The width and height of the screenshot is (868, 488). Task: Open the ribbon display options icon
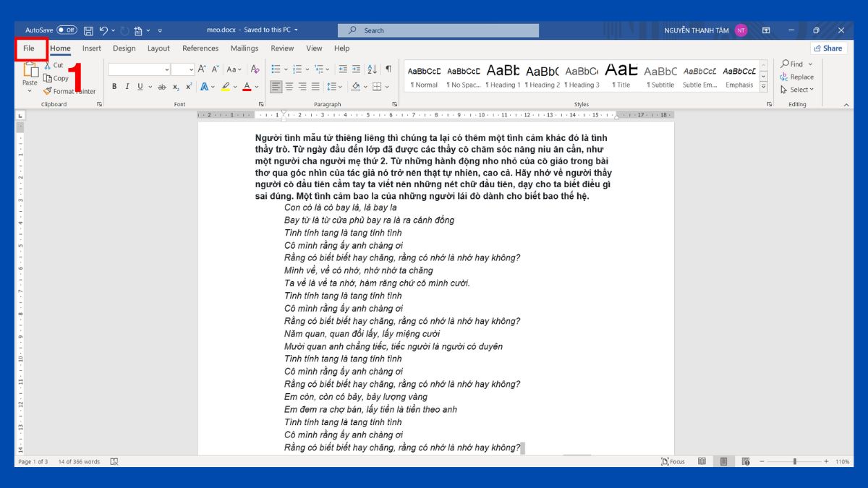pos(766,30)
